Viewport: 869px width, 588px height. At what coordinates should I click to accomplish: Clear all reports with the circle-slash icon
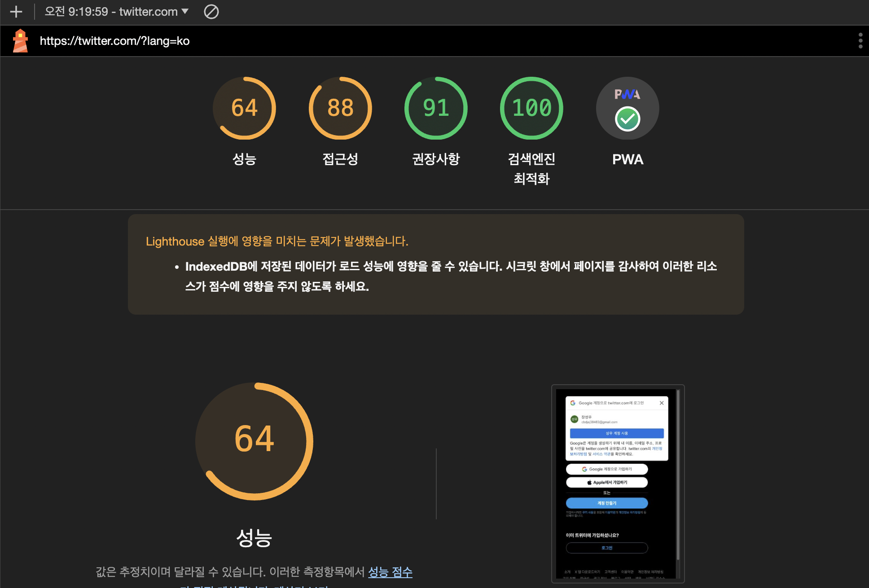pos(211,12)
